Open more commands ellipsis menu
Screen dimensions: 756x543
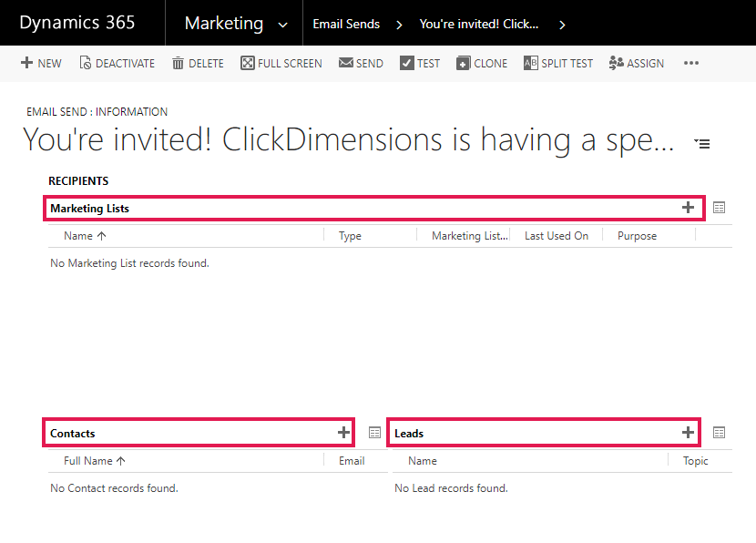click(691, 63)
